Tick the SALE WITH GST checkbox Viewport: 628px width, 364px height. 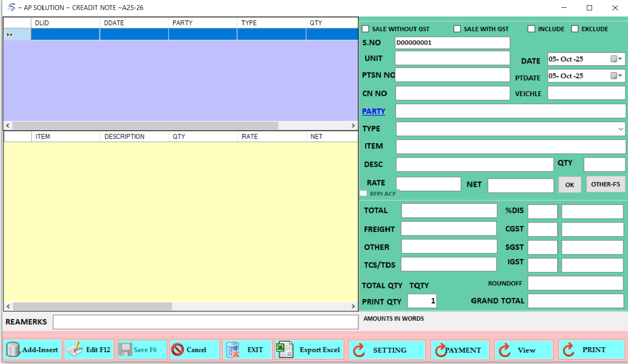click(457, 29)
